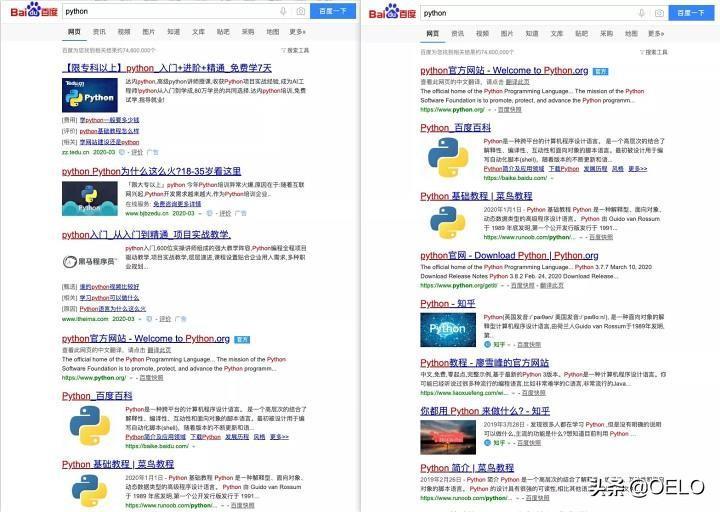Switch to 资讯 tab on left page
Screen dimensions: 720x512
pyautogui.click(x=99, y=32)
